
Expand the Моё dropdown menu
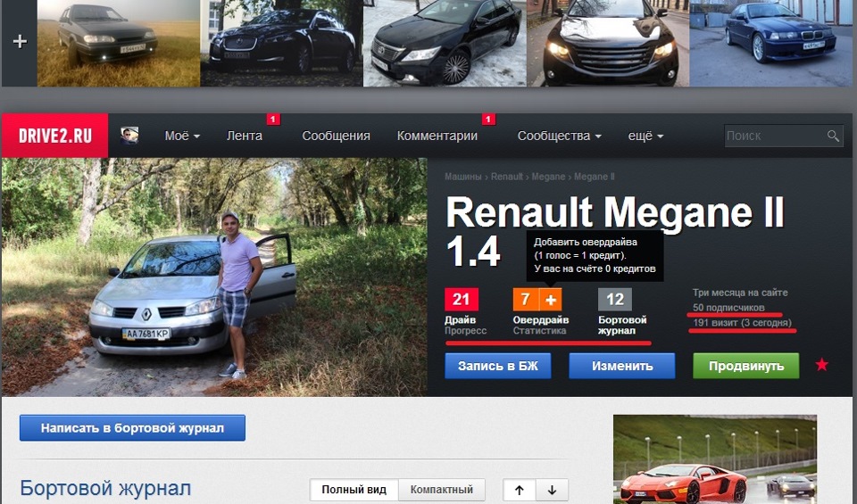182,136
